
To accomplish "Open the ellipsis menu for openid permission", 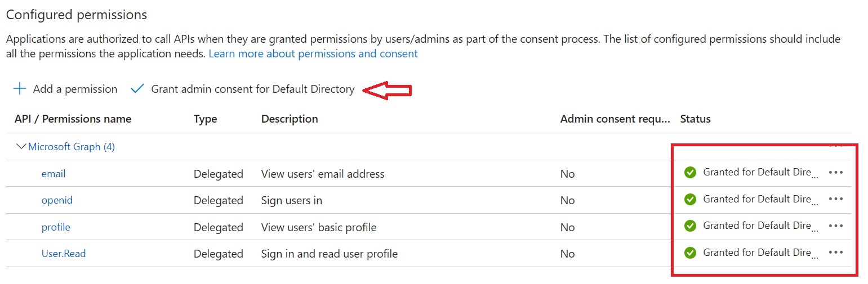I will click(x=836, y=199).
